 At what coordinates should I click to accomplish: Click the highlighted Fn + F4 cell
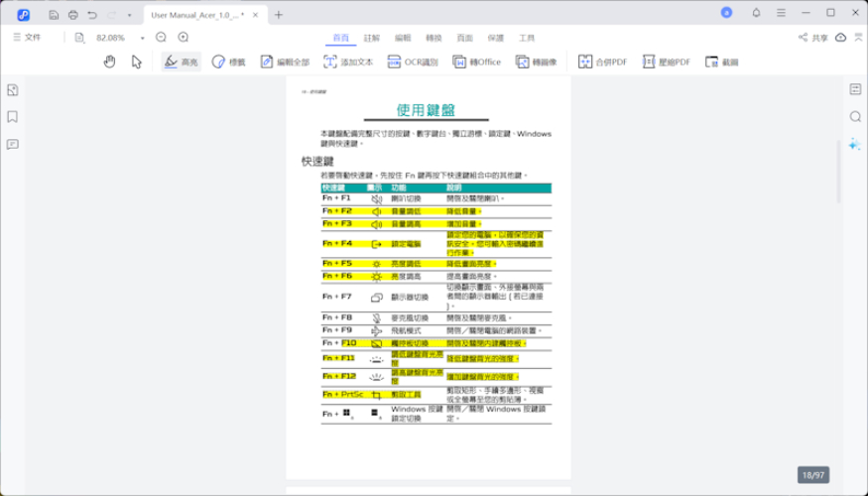(337, 244)
